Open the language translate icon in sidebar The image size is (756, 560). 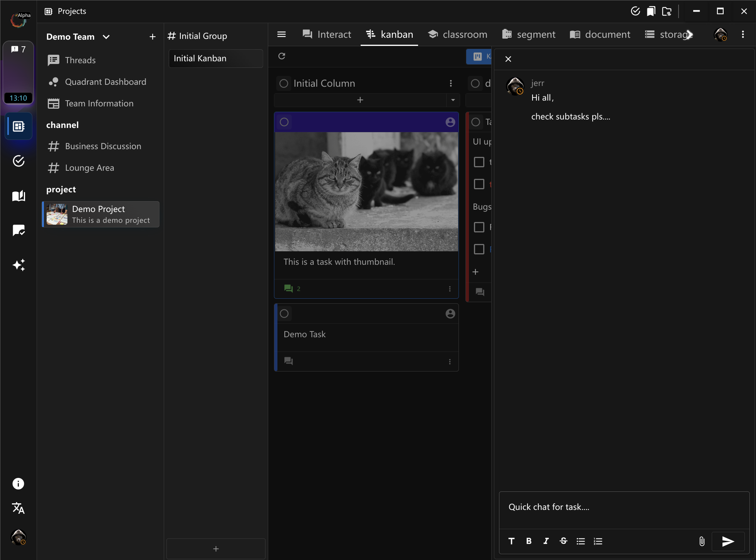[18, 508]
